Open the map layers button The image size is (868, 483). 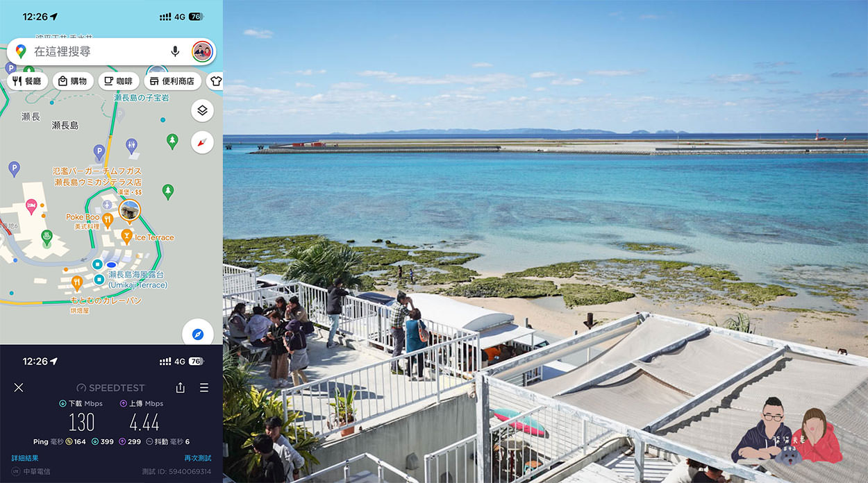tap(202, 110)
